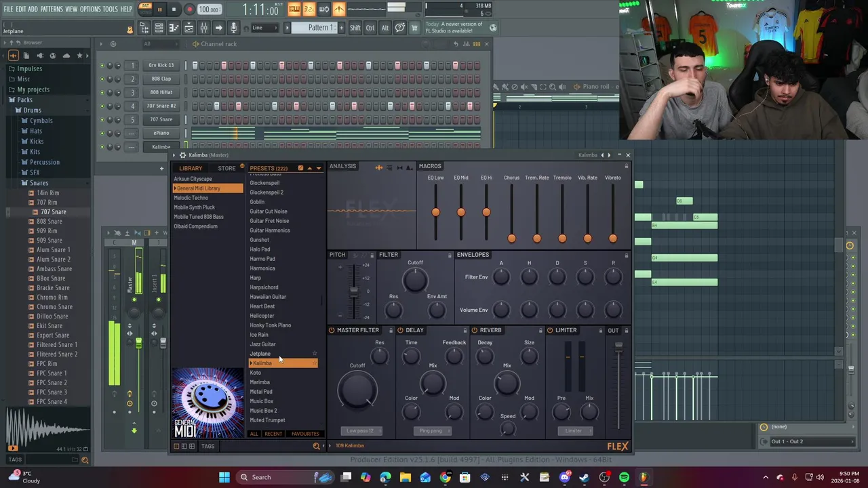This screenshot has width=868, height=488.
Task: Stop playback with the transport stop button
Action: click(174, 9)
